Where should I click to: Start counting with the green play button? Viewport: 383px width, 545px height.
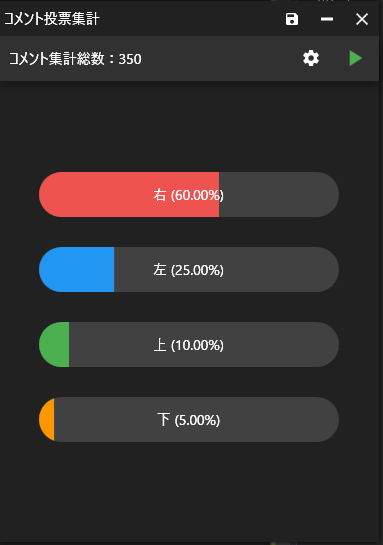pyautogui.click(x=356, y=58)
